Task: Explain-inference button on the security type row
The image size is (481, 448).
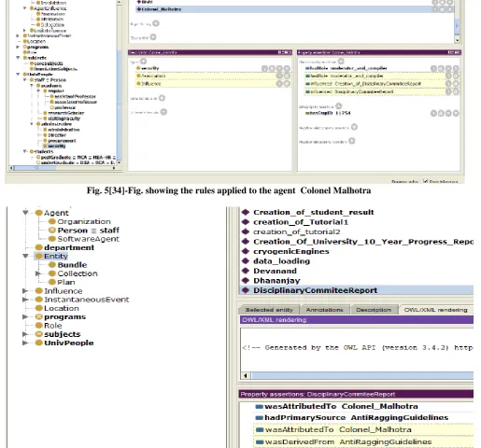Action: tap(264, 68)
